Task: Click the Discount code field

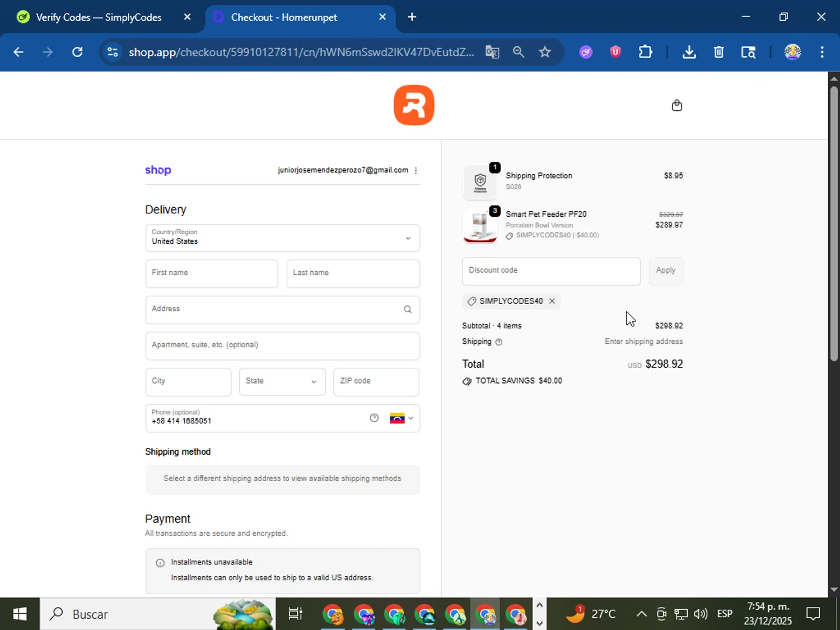Action: click(551, 271)
